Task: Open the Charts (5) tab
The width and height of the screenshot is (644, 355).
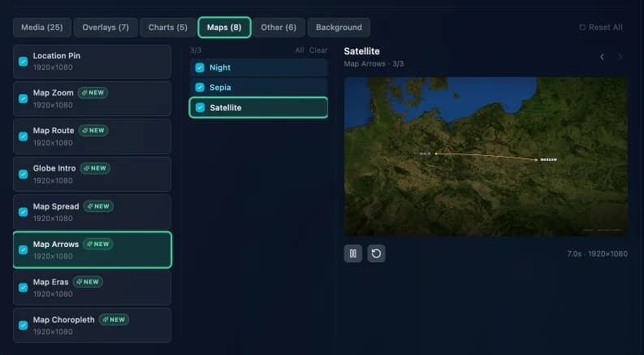Action: pyautogui.click(x=167, y=28)
